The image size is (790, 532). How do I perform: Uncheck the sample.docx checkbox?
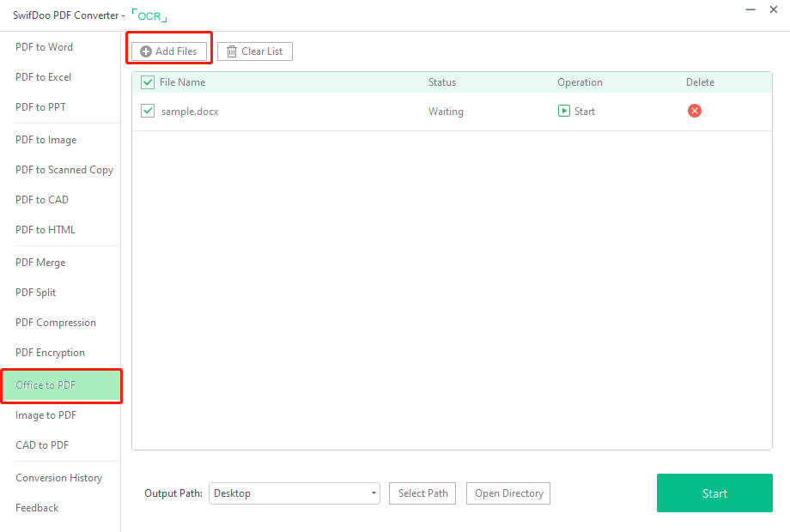click(148, 111)
